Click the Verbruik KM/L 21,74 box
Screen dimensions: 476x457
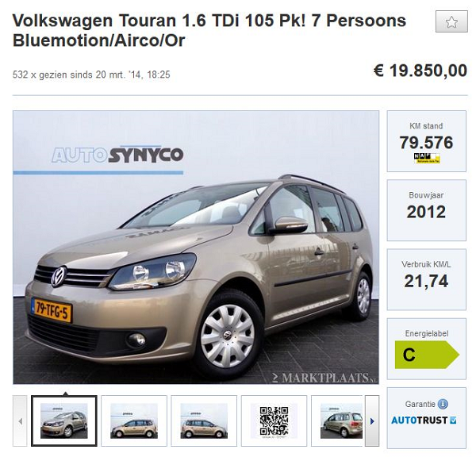coord(427,279)
